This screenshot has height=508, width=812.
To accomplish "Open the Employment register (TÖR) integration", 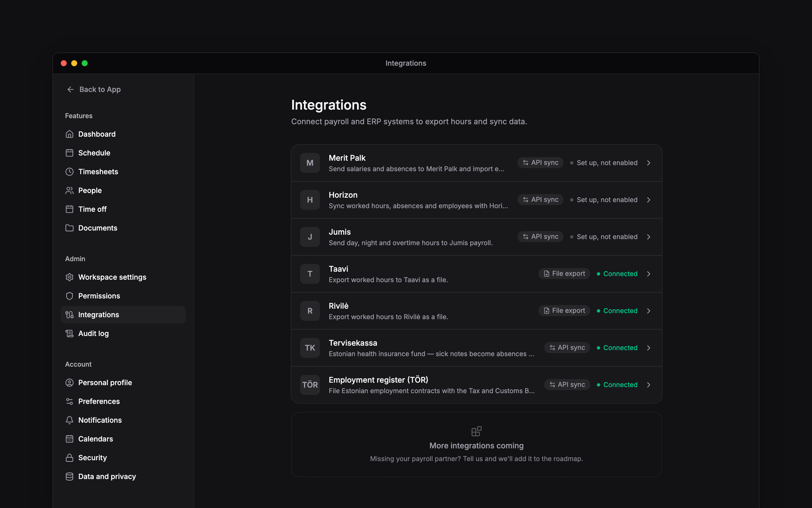I will (x=476, y=385).
